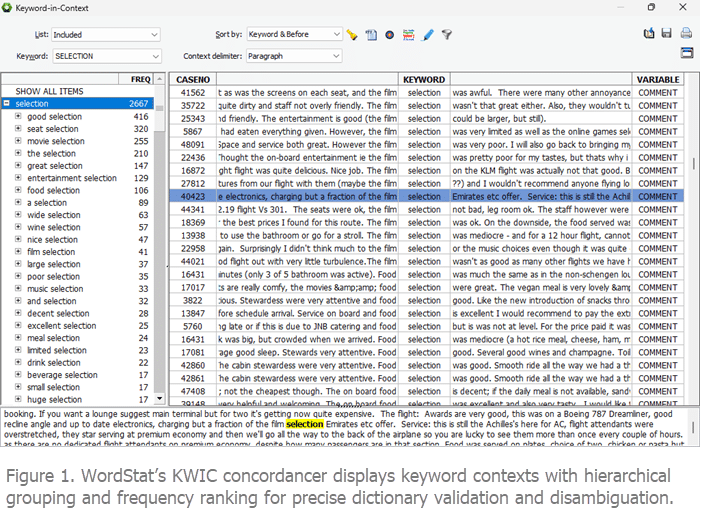701x525 pixels.
Task: Click the tree list scroll down arrow
Action: click(159, 398)
